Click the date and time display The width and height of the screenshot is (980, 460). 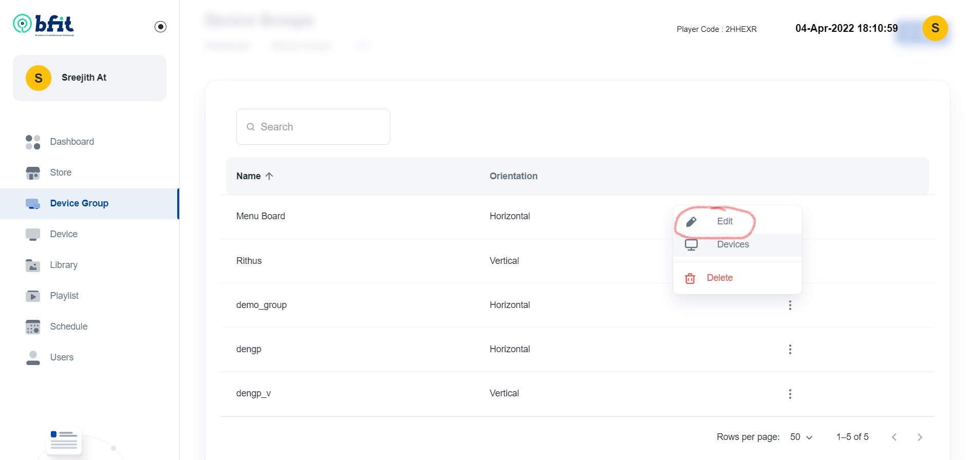click(x=846, y=28)
